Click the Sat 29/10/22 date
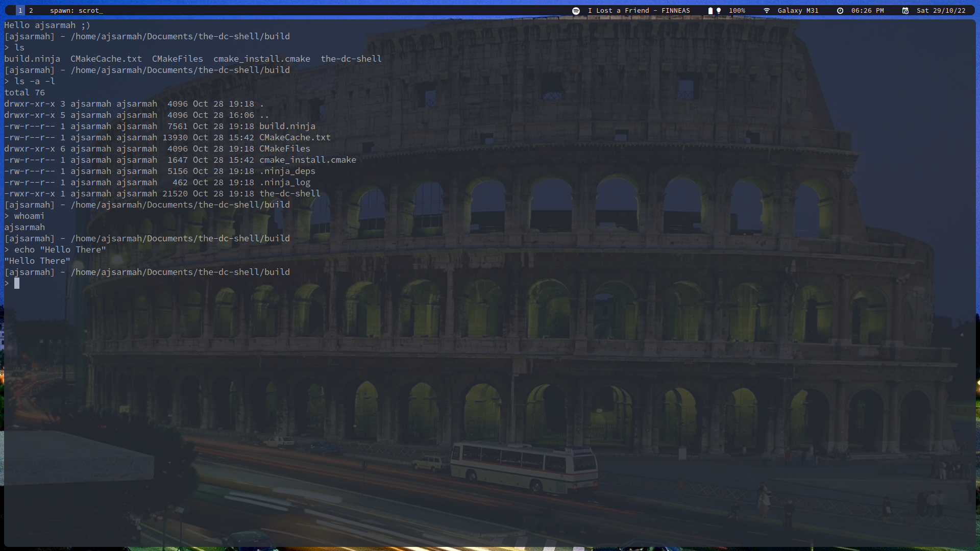Image resolution: width=980 pixels, height=551 pixels. click(x=941, y=10)
